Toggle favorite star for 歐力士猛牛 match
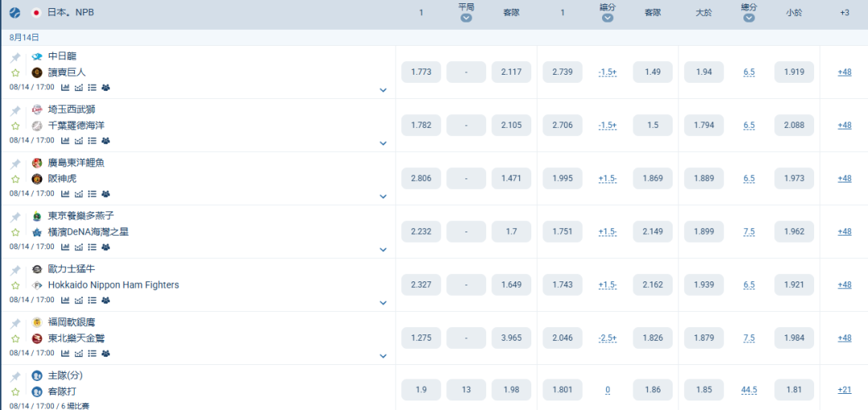Screen dimensions: 868x410 pos(15,285)
